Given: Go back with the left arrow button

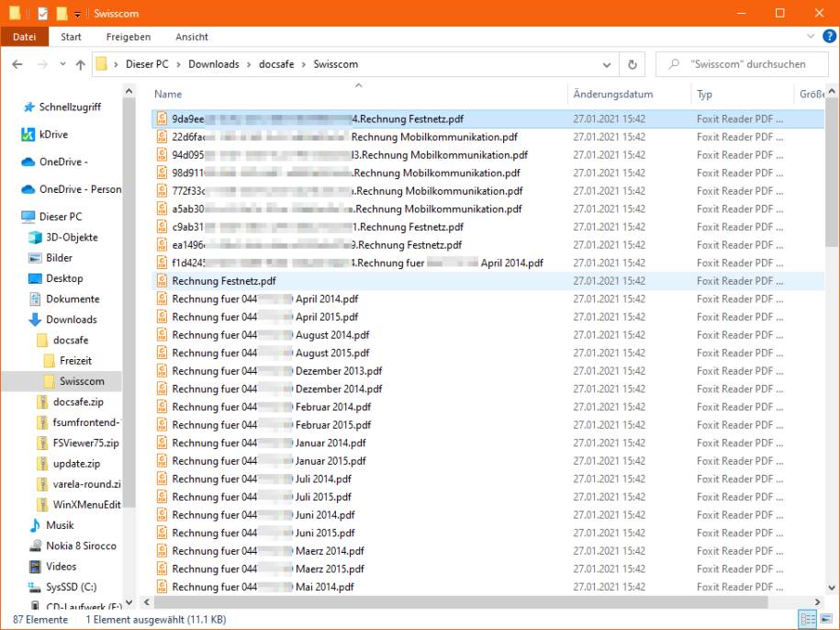Looking at the screenshot, I should click(x=17, y=65).
